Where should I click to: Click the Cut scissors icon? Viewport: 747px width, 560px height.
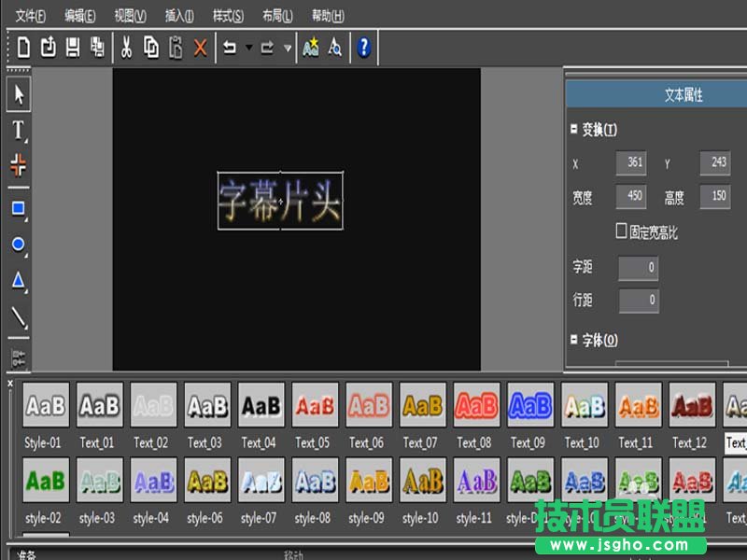(125, 47)
